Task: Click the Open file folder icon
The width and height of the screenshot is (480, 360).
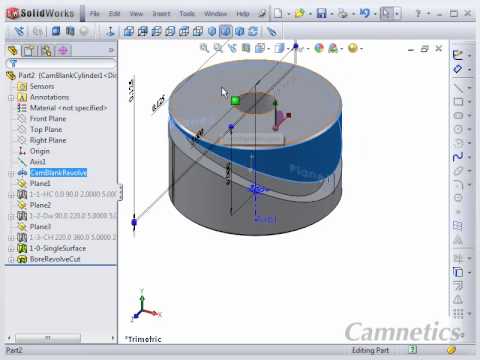Action: tap(300, 13)
